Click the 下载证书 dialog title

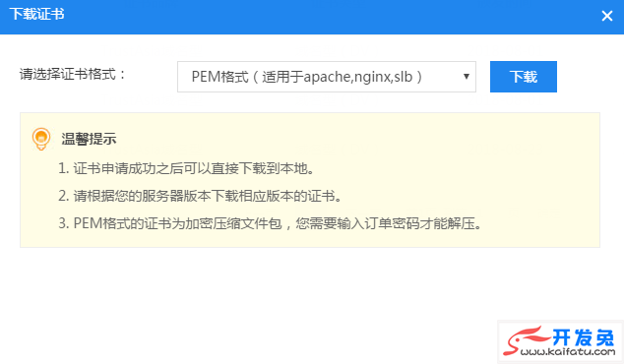[36, 14]
